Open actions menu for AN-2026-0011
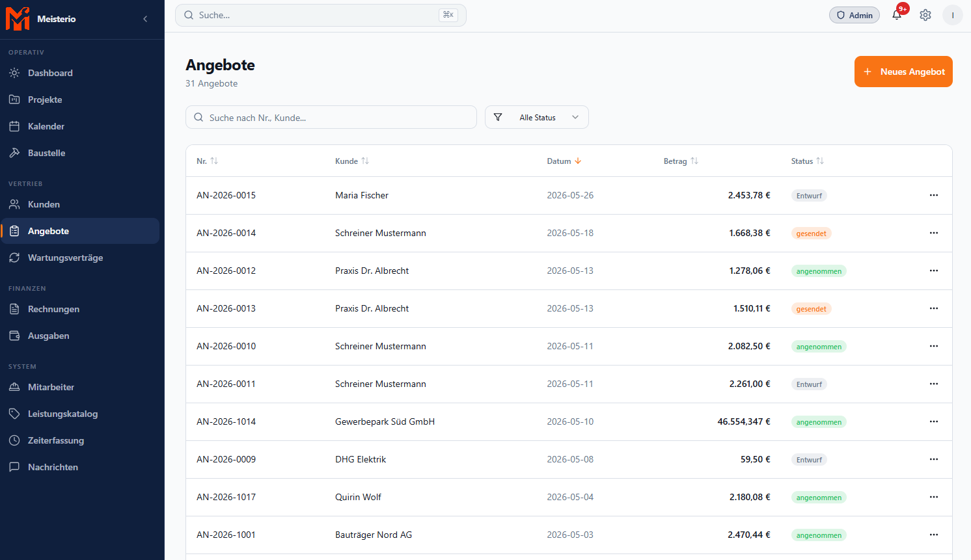The image size is (971, 560). pyautogui.click(x=934, y=384)
